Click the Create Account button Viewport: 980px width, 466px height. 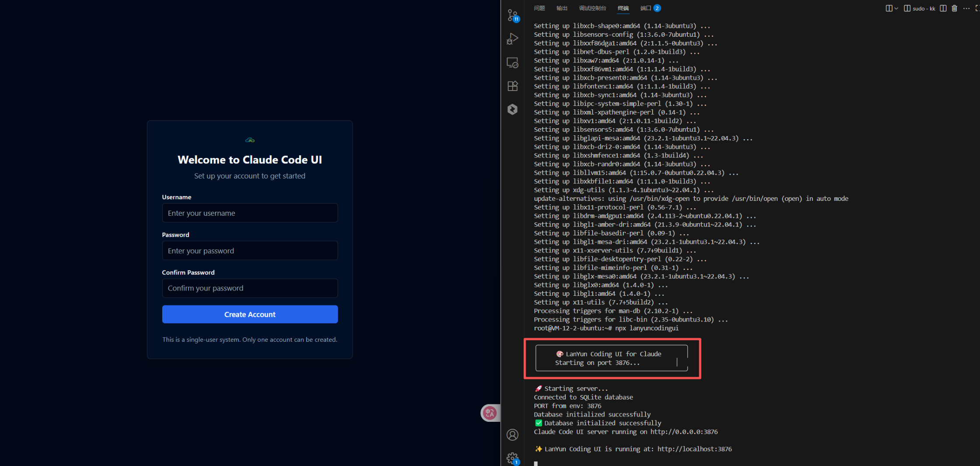(250, 314)
